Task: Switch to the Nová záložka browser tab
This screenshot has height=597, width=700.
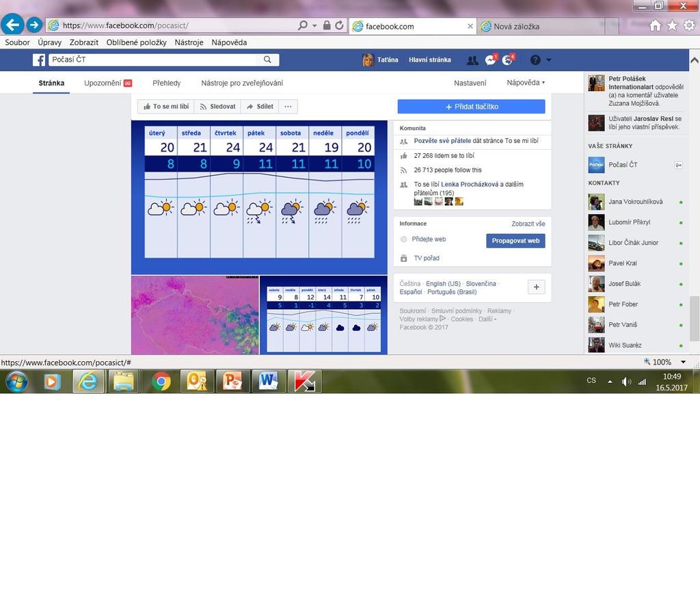Action: [x=541, y=27]
